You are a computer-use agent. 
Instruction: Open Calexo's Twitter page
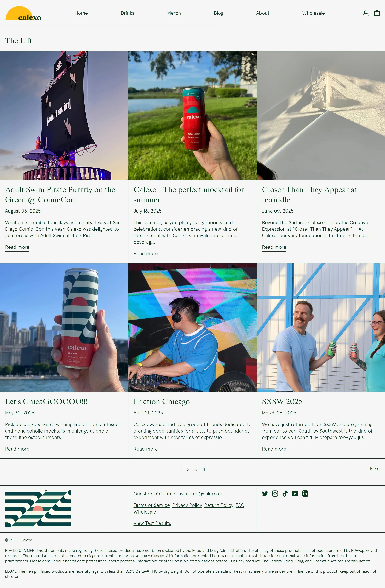[265, 494]
